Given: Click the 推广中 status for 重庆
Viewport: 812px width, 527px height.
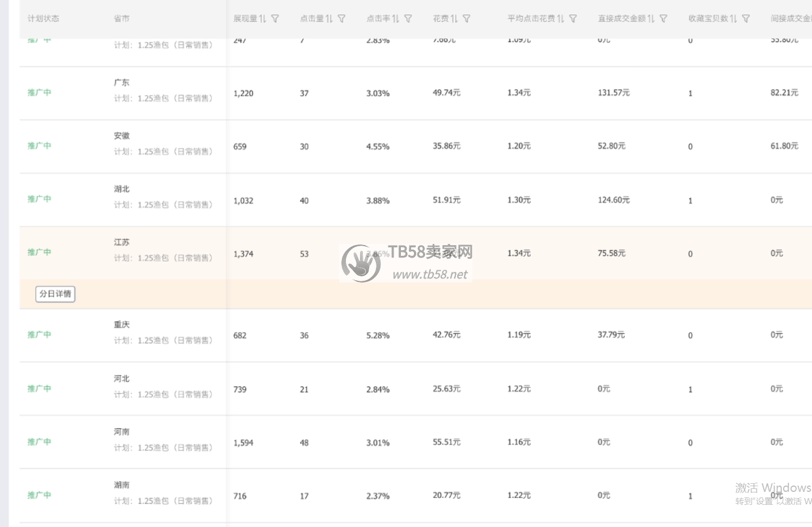Looking at the screenshot, I should [x=39, y=335].
